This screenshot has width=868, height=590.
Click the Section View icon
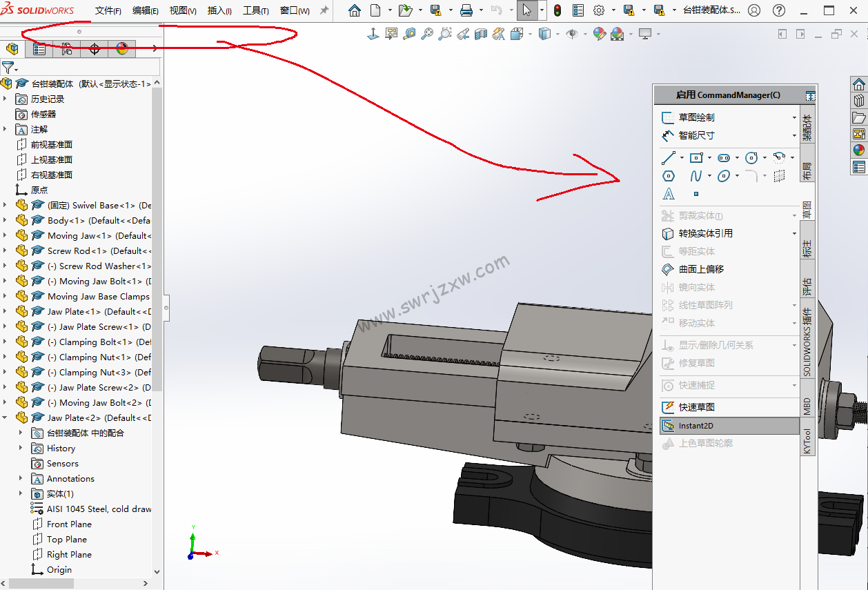click(480, 34)
